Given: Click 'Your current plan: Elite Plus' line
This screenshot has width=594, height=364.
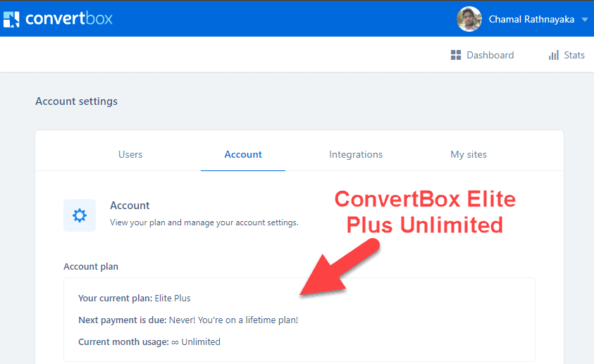Looking at the screenshot, I should 135,298.
